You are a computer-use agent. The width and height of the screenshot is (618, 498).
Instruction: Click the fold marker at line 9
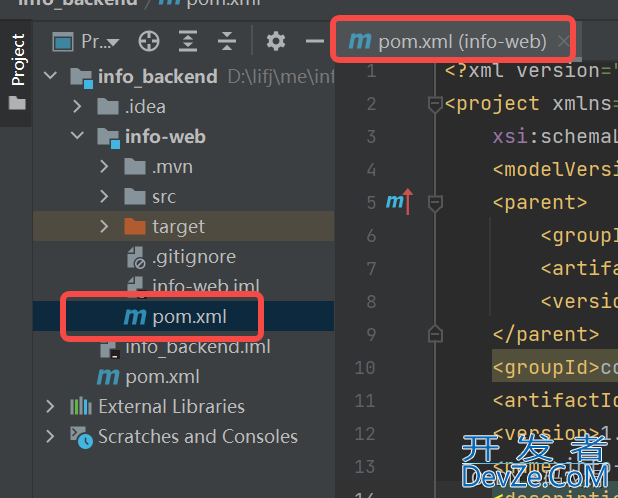tap(435, 334)
